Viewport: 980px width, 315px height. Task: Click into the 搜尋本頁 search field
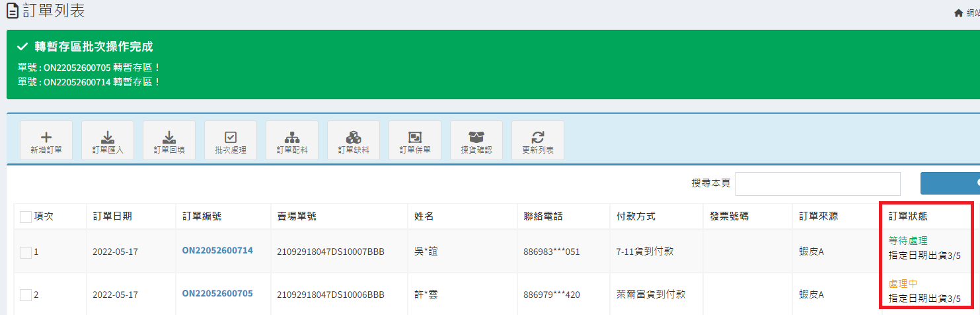pos(817,183)
